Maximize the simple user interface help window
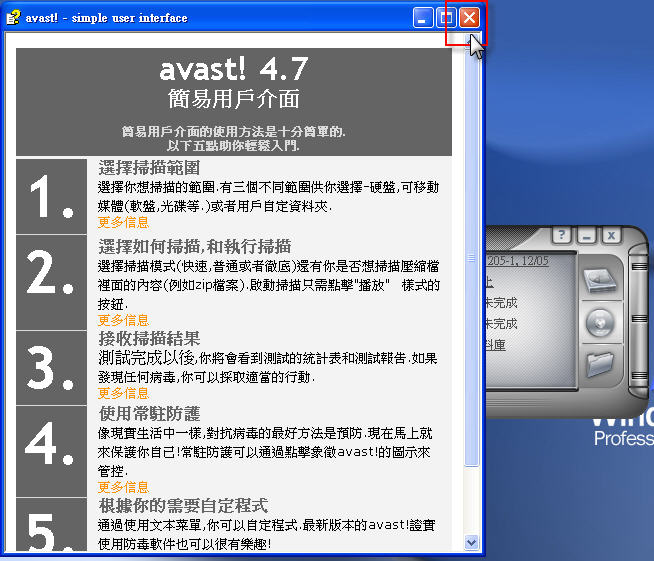Screen dimensions: 654x561 [446, 18]
